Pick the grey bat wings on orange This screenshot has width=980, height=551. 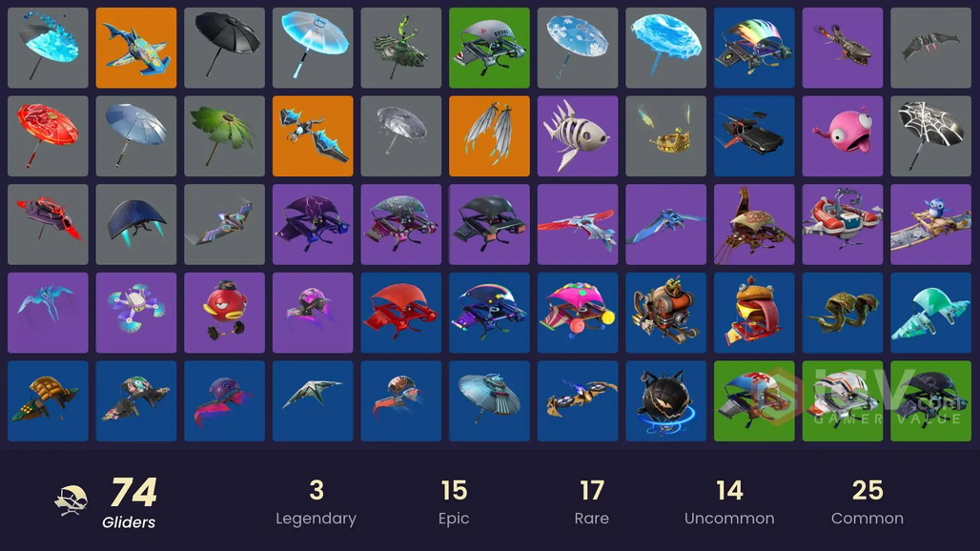point(489,136)
